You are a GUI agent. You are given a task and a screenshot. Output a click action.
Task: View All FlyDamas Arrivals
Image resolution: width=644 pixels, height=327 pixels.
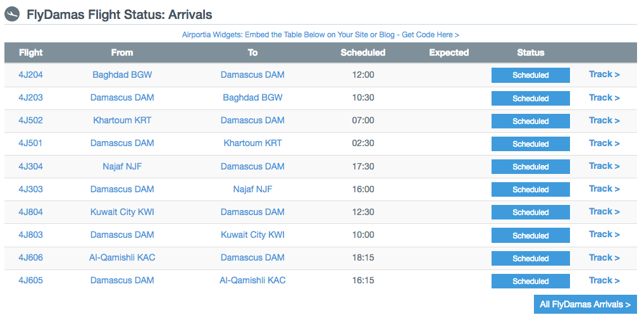pyautogui.click(x=585, y=304)
